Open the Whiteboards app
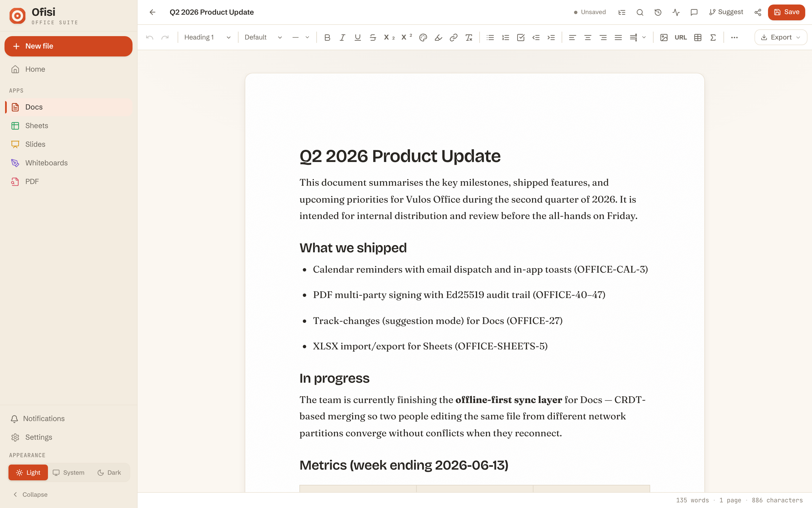 tap(69, 163)
